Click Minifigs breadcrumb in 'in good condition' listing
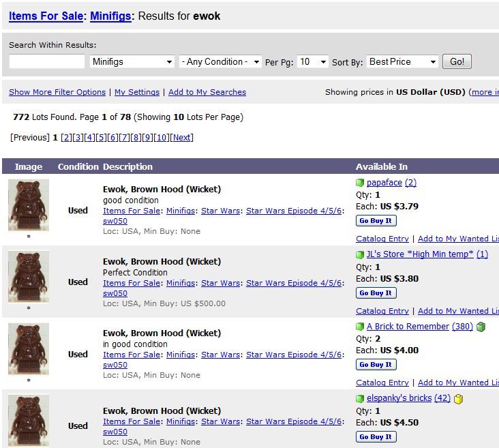Image resolution: width=499 pixels, height=448 pixels. (x=181, y=355)
